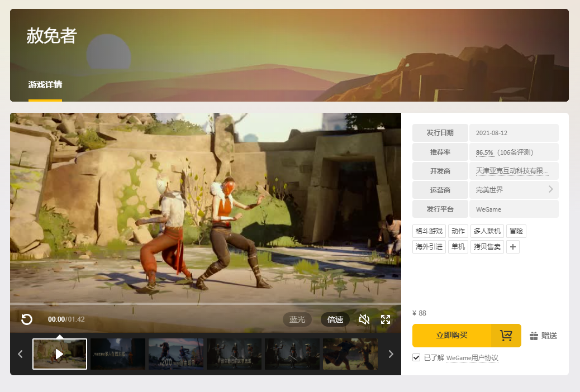Click the 立即购买 buy button
The height and width of the screenshot is (392, 580).
click(451, 336)
